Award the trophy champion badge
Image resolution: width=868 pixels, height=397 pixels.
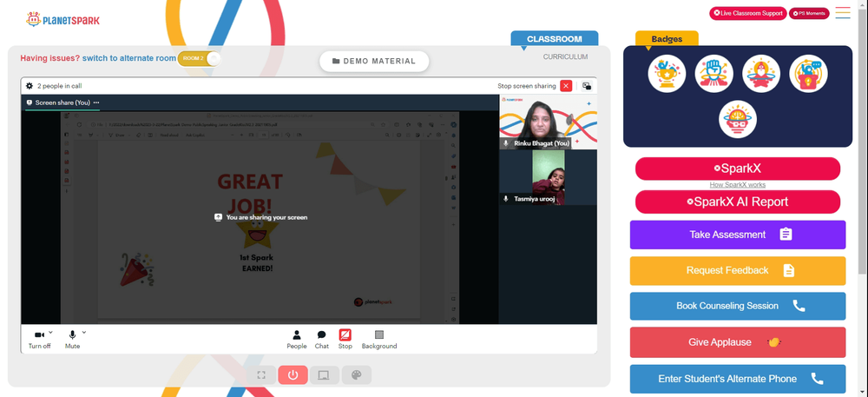tap(667, 74)
